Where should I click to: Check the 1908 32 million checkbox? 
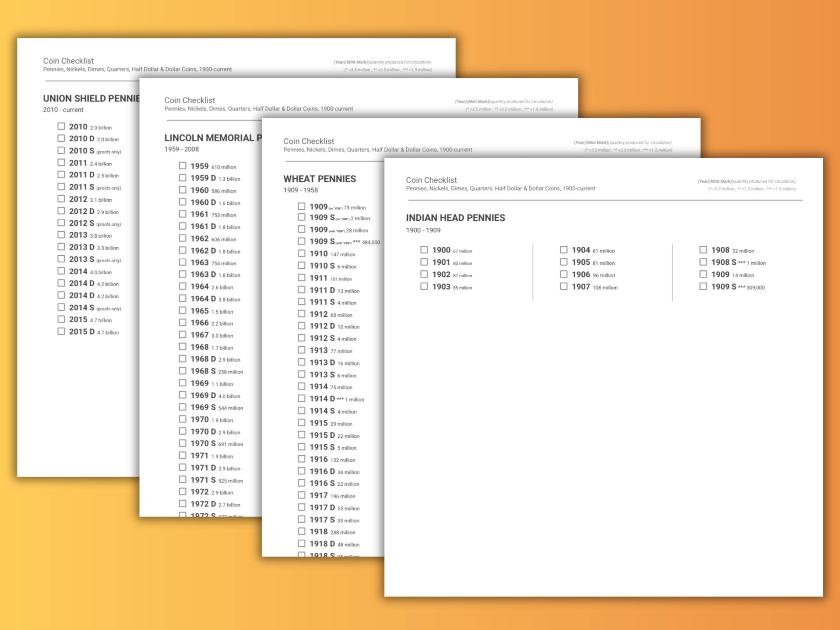pos(703,250)
